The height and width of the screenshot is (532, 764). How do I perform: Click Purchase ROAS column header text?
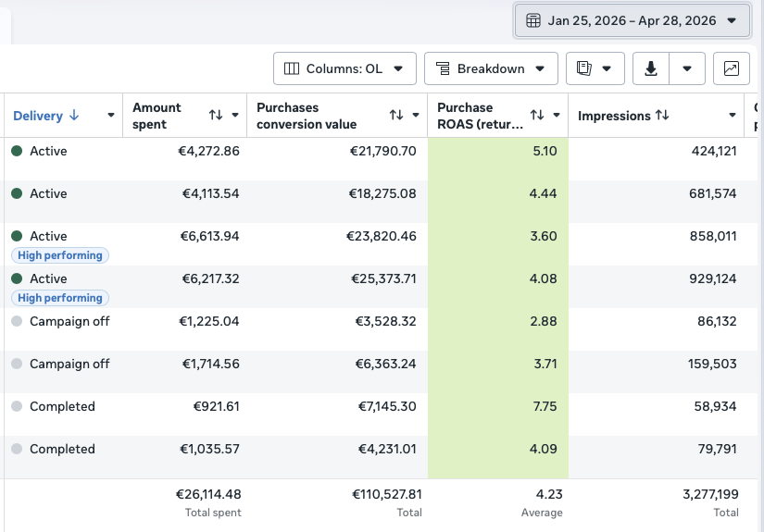[x=480, y=116]
